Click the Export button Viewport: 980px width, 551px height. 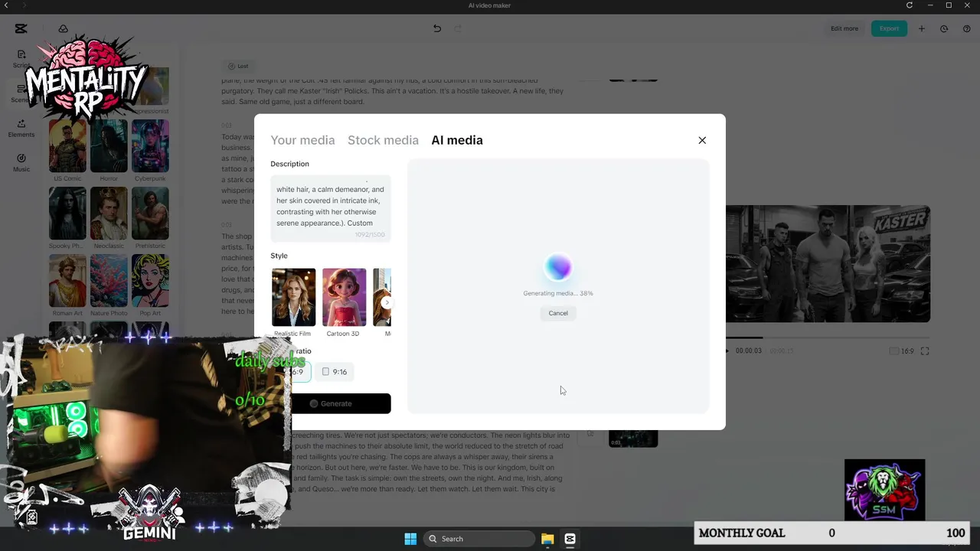[889, 28]
